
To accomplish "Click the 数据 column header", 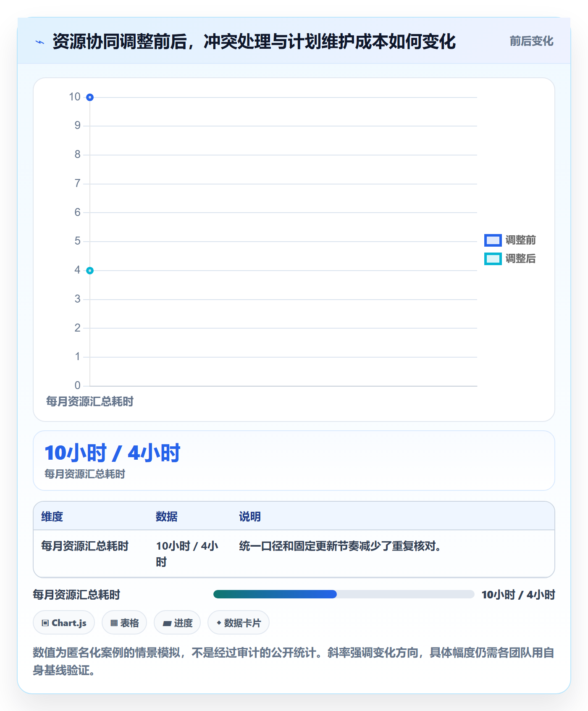I will click(167, 516).
